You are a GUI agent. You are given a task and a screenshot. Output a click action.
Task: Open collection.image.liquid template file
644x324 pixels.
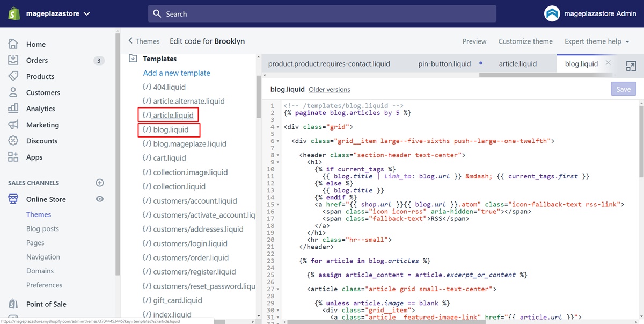(185, 172)
